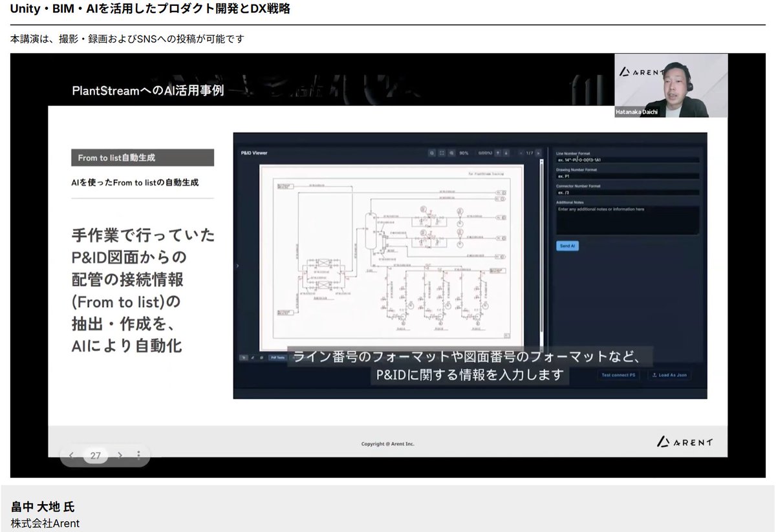Click the AIを使ったFrom to listの自動生成 subtitle
Viewport: 776px width, 532px height.
point(135,183)
